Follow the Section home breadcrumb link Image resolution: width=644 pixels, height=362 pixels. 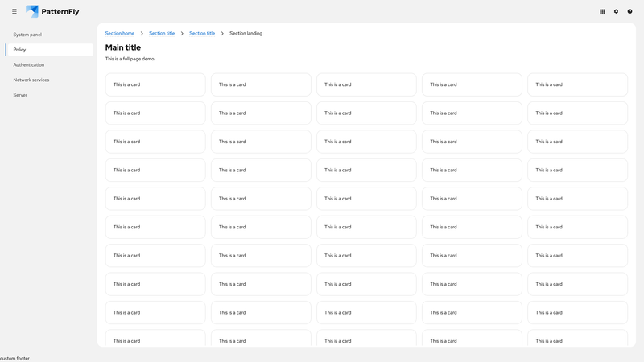click(119, 33)
